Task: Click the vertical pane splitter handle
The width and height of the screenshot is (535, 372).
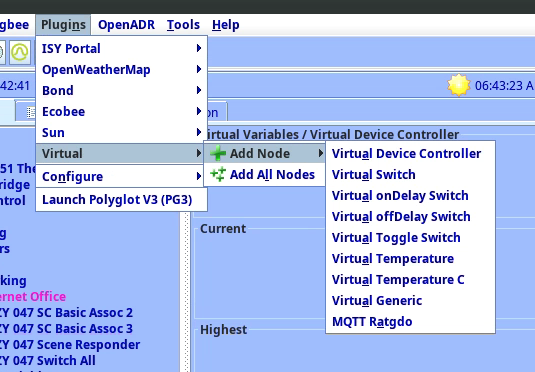Action: pyautogui.click(x=186, y=292)
